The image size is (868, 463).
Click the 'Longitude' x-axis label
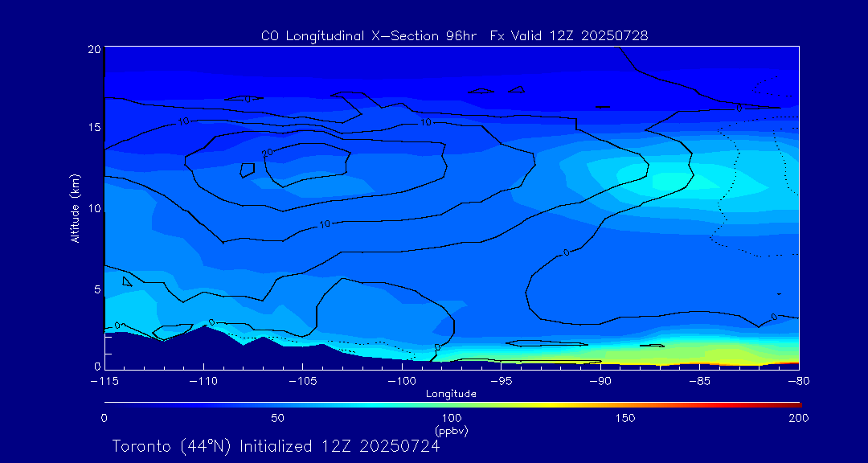click(x=451, y=394)
